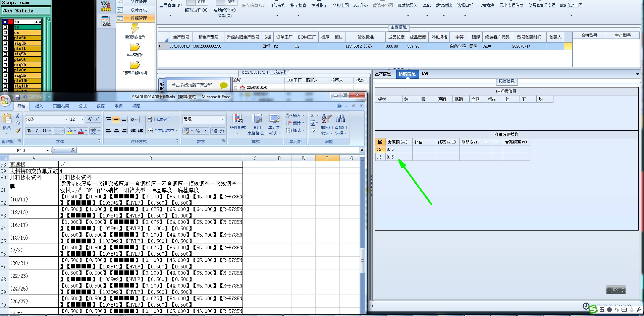Open Cell Styles (单元格样式) gallery
The width and height of the screenshot is (644, 316).
[x=274, y=124]
